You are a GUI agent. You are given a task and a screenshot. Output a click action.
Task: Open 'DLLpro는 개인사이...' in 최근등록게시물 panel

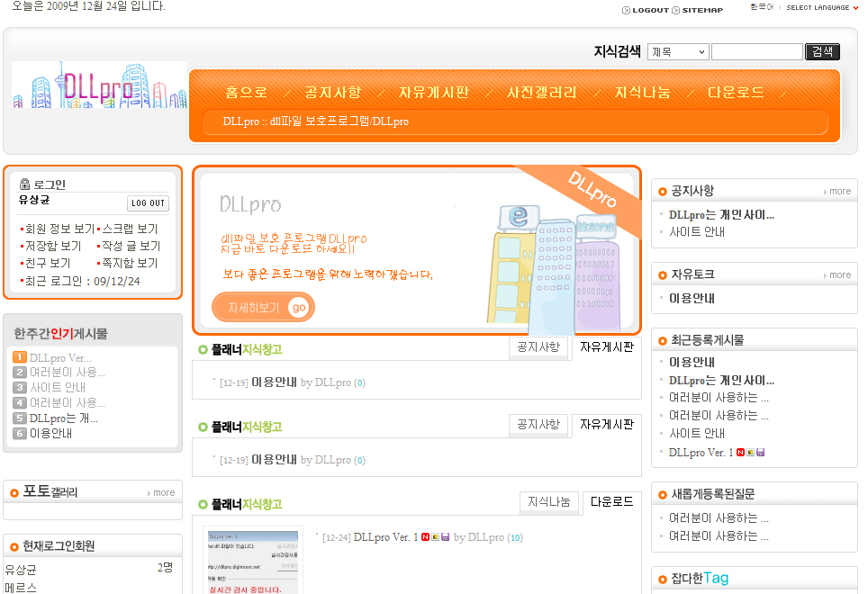(721, 380)
